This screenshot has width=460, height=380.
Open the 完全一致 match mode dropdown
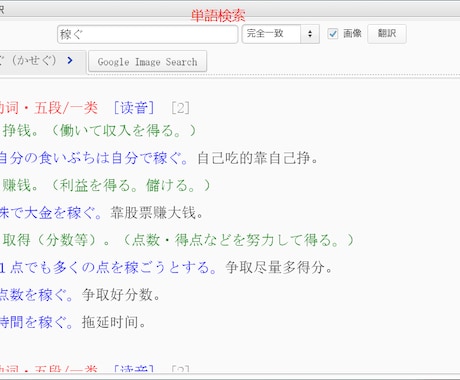point(281,34)
